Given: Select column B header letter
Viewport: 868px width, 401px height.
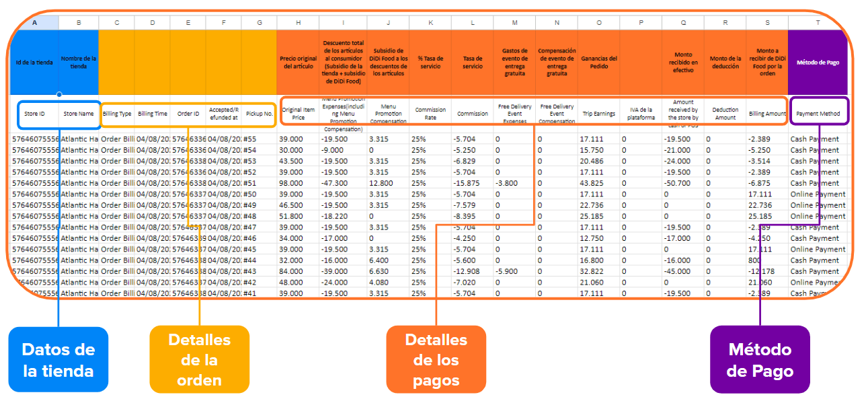Looking at the screenshot, I should tap(79, 23).
